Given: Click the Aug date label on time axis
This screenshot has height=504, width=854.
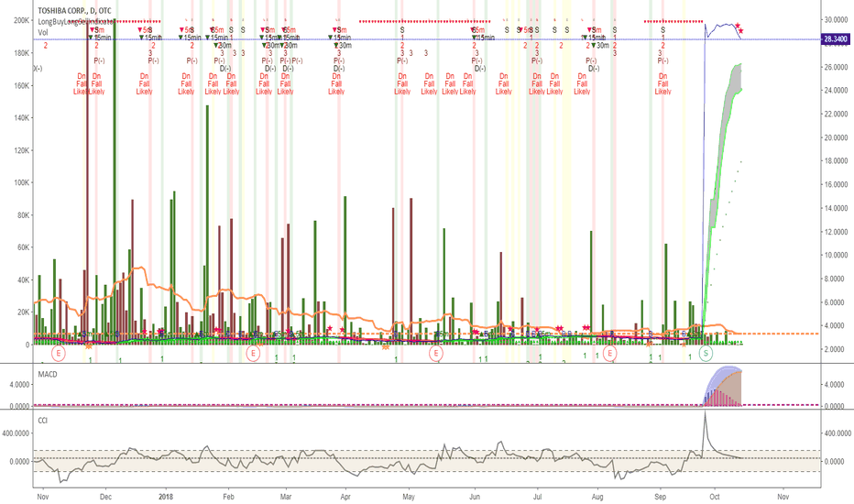Looking at the screenshot, I should click(x=597, y=497).
